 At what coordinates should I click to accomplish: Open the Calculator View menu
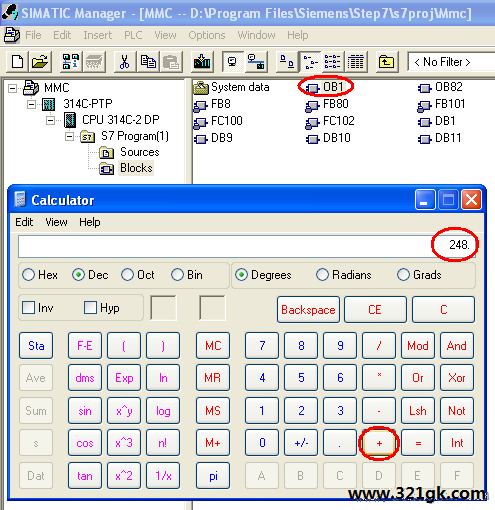click(56, 222)
